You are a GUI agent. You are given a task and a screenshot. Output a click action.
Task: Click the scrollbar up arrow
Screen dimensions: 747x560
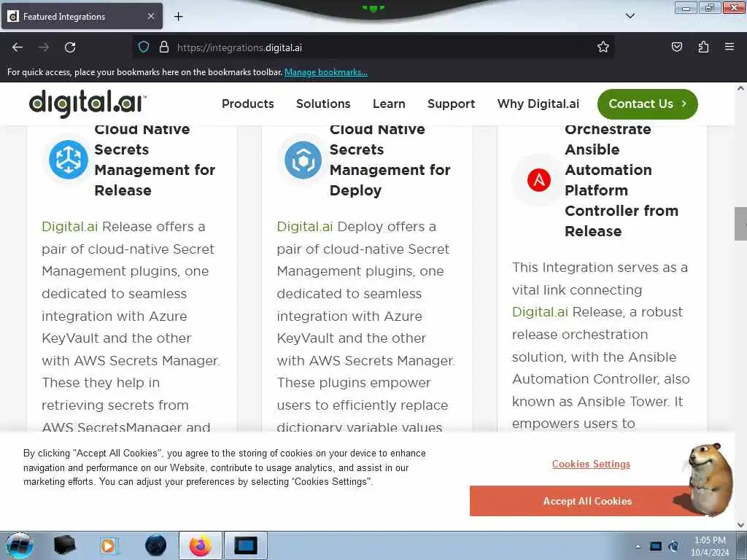coord(740,88)
